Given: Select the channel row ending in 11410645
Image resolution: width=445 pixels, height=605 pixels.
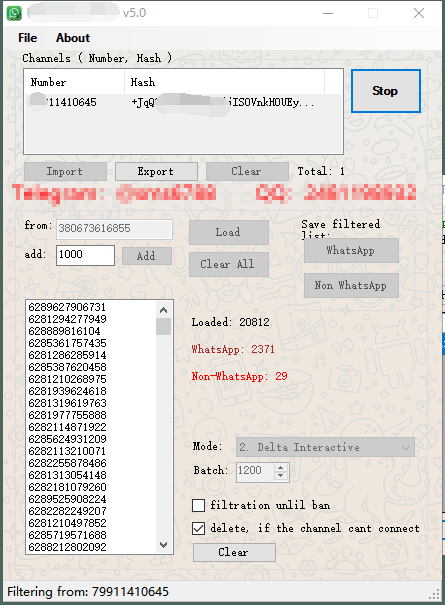Looking at the screenshot, I should (x=183, y=102).
